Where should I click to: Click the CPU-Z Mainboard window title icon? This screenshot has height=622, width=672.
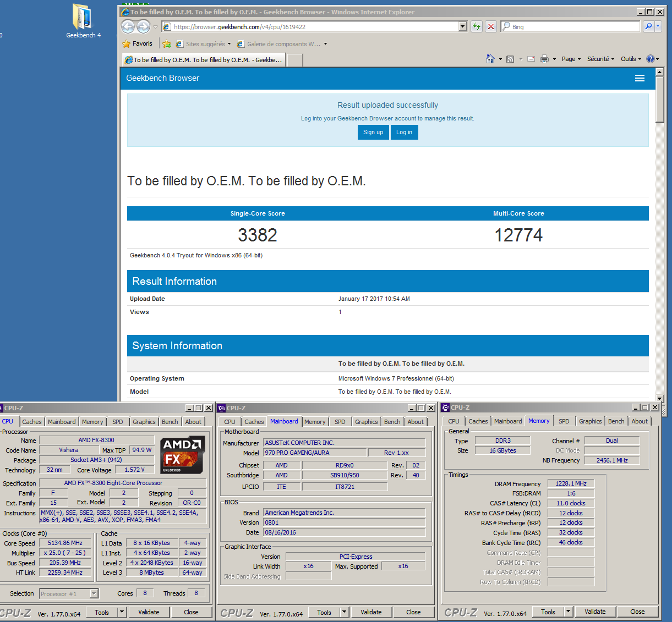221,408
